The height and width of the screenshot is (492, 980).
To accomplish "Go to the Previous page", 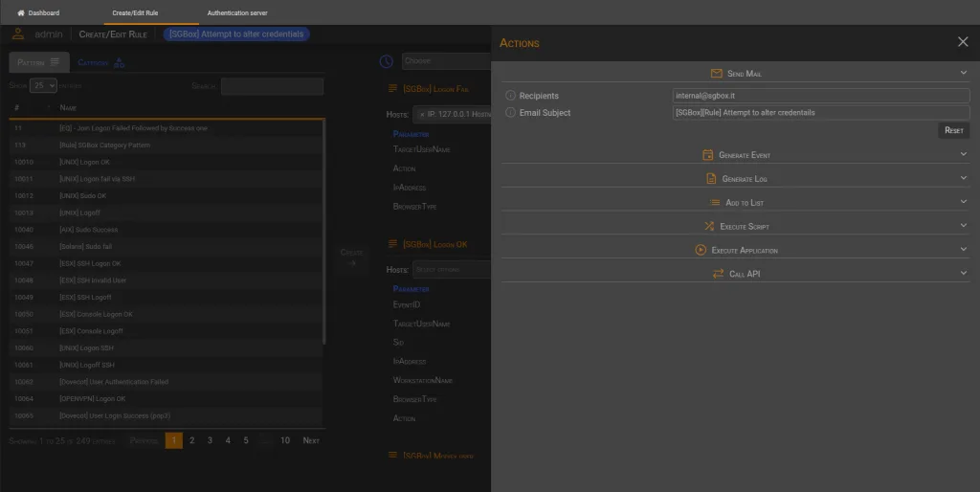I will pyautogui.click(x=145, y=440).
